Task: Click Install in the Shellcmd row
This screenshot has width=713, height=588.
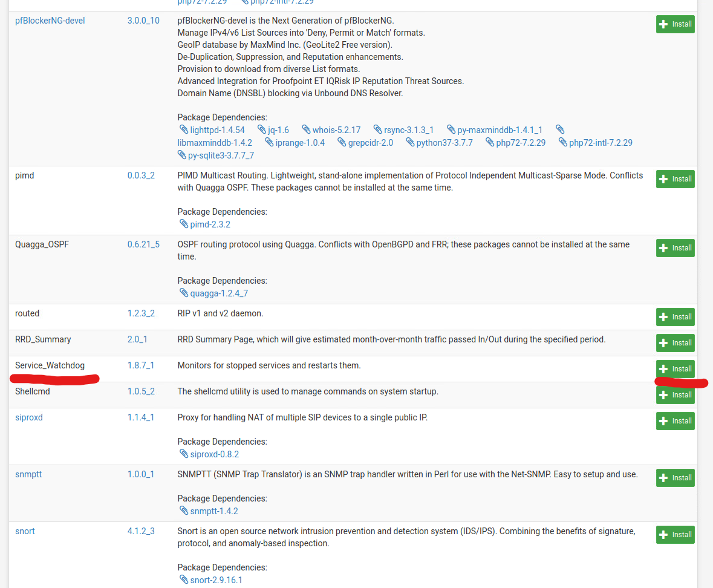Action: 676,395
